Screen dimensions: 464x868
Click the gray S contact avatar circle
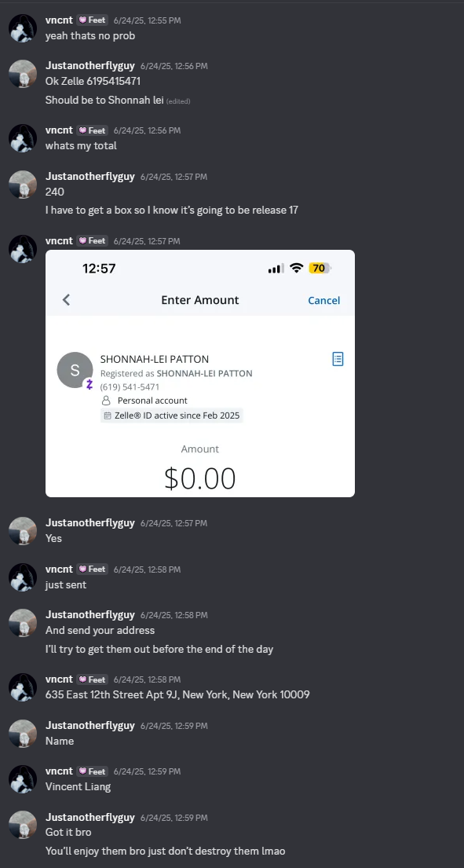click(75, 370)
